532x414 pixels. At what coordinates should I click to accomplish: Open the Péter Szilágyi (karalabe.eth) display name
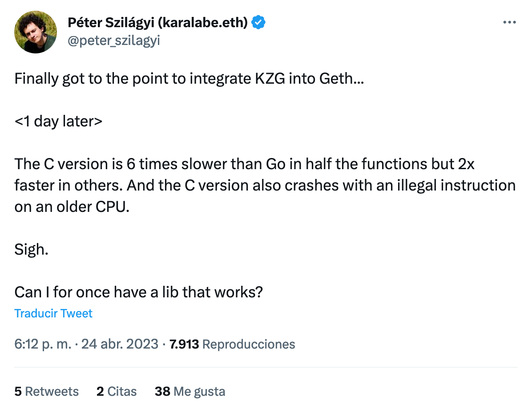pos(157,22)
